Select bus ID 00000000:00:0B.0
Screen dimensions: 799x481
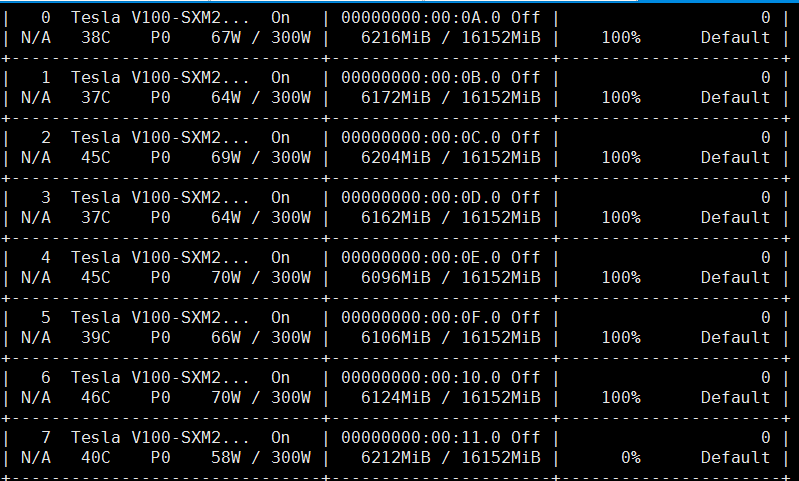421,78
